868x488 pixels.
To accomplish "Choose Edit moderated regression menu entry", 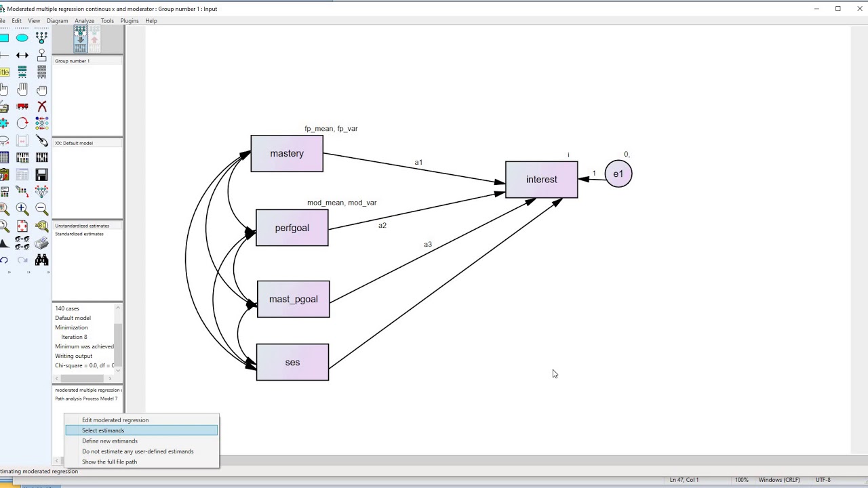I will (142, 420).
